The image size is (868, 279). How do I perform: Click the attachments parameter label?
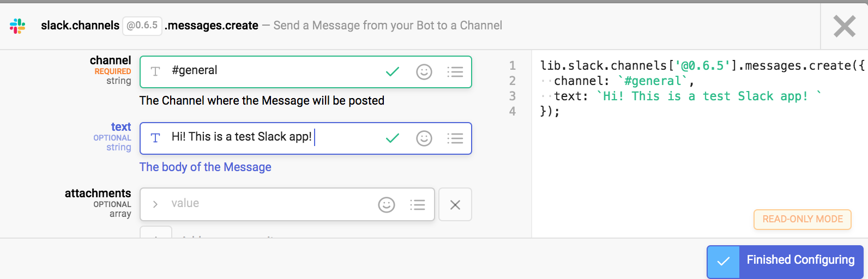point(98,193)
